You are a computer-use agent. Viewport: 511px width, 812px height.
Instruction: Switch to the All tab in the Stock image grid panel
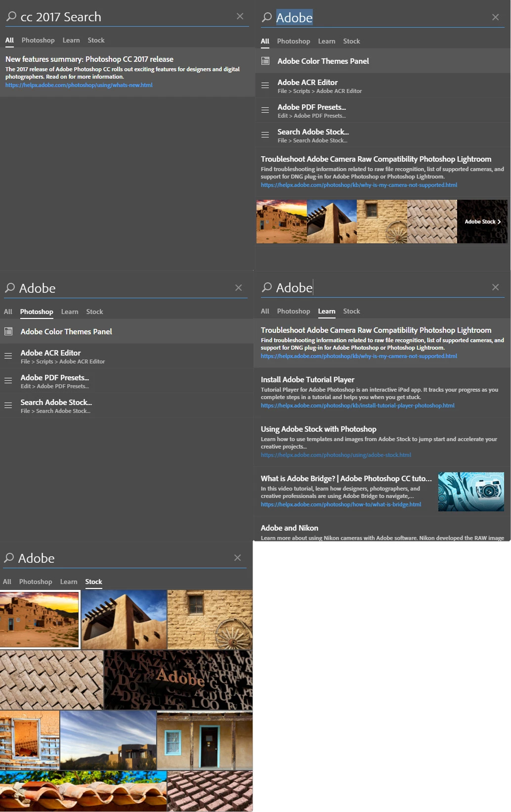click(x=7, y=582)
